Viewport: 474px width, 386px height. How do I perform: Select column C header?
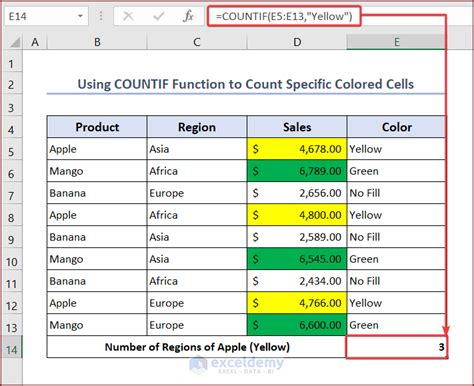pyautogui.click(x=197, y=42)
